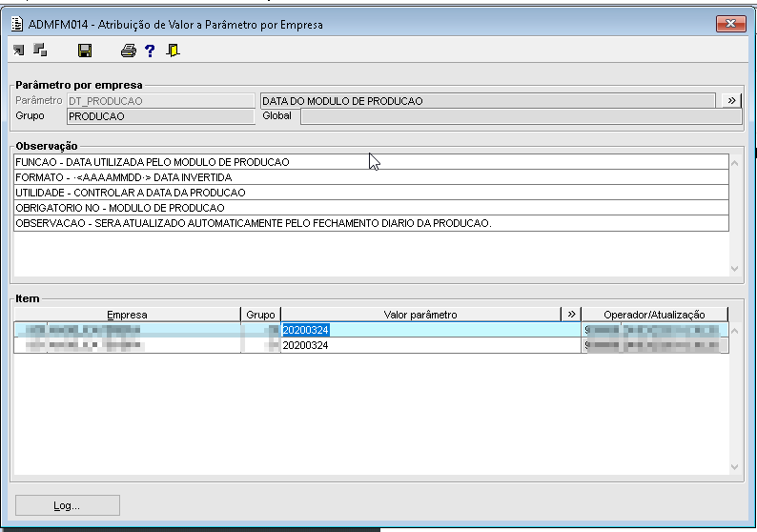Click first row Operador/Atualização cell

click(x=655, y=330)
